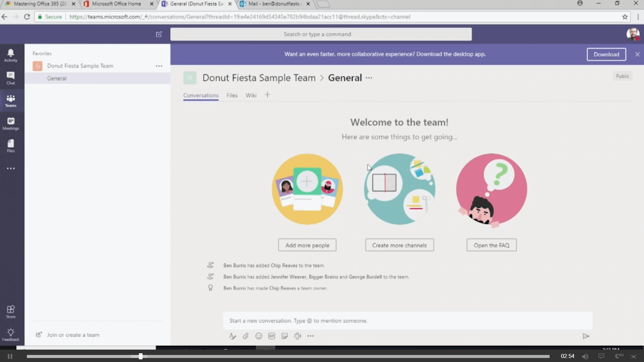The width and height of the screenshot is (644, 362).
Task: Close the Mail browser tab
Action: coord(308,4)
